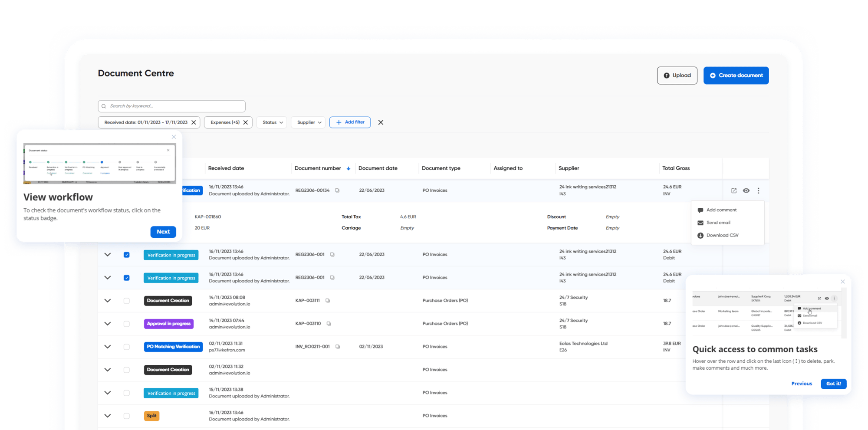Click the Split status badge
This screenshot has width=868, height=430.
point(151,416)
